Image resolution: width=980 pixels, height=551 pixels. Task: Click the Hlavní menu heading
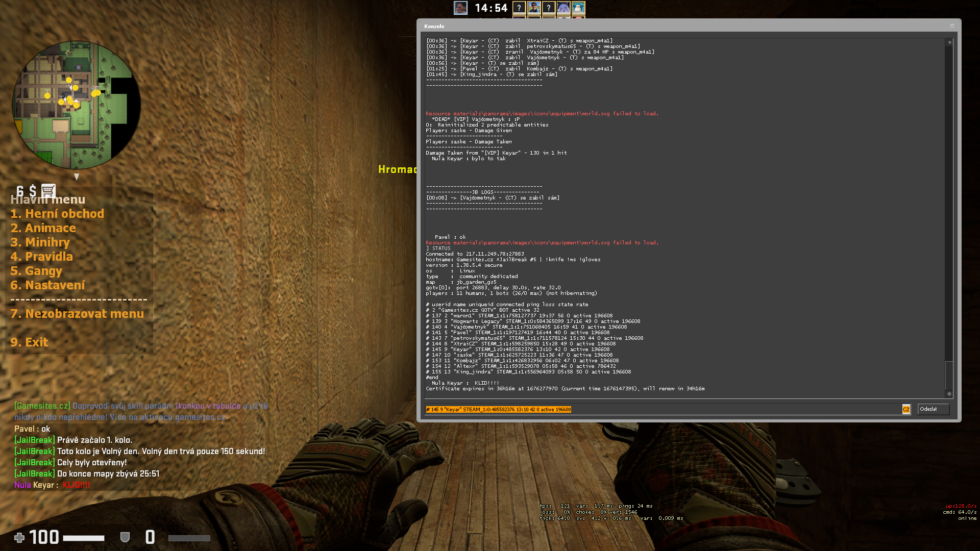[48, 199]
